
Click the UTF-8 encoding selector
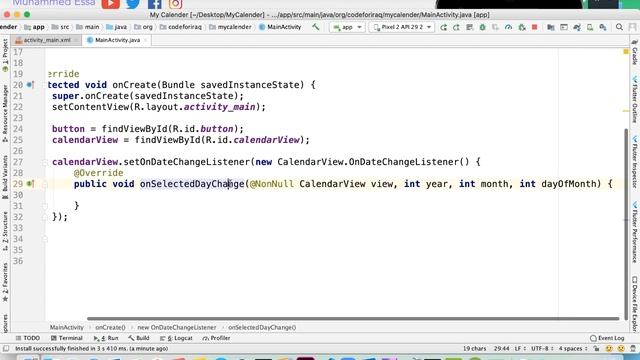[x=542, y=349]
